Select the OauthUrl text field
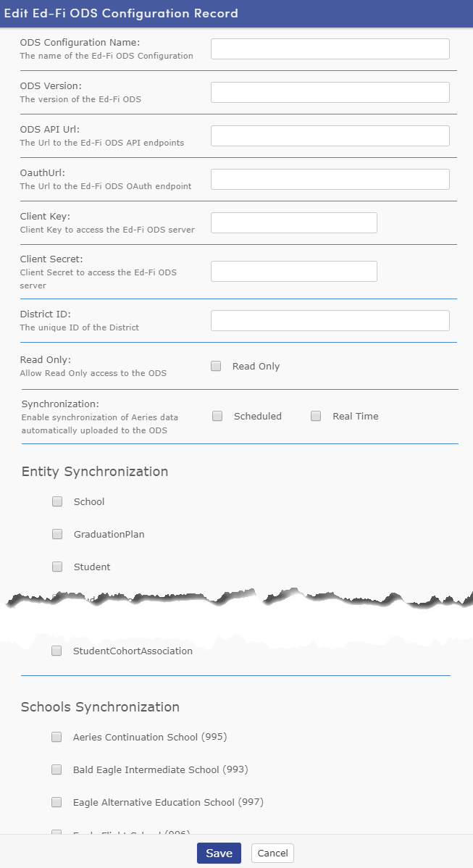This screenshot has height=868, width=473. (x=329, y=179)
